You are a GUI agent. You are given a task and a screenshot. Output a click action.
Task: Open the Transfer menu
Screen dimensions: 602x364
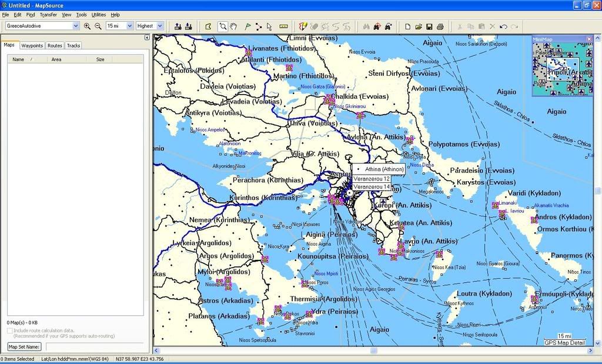[x=48, y=15]
